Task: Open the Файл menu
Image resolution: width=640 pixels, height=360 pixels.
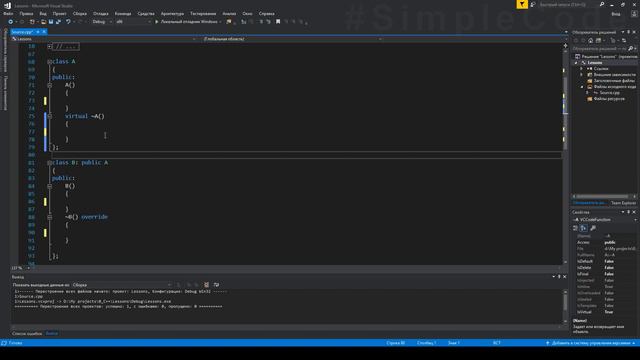Action: (8, 13)
